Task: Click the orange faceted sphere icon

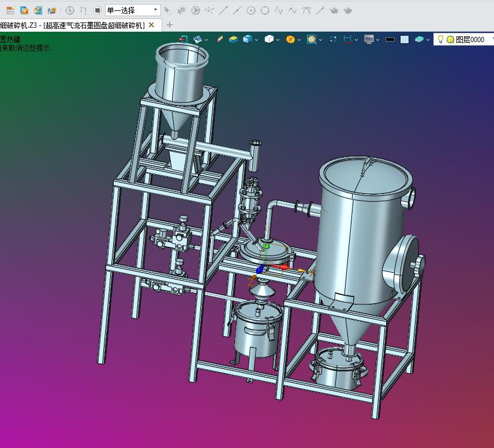Action: pos(290,39)
